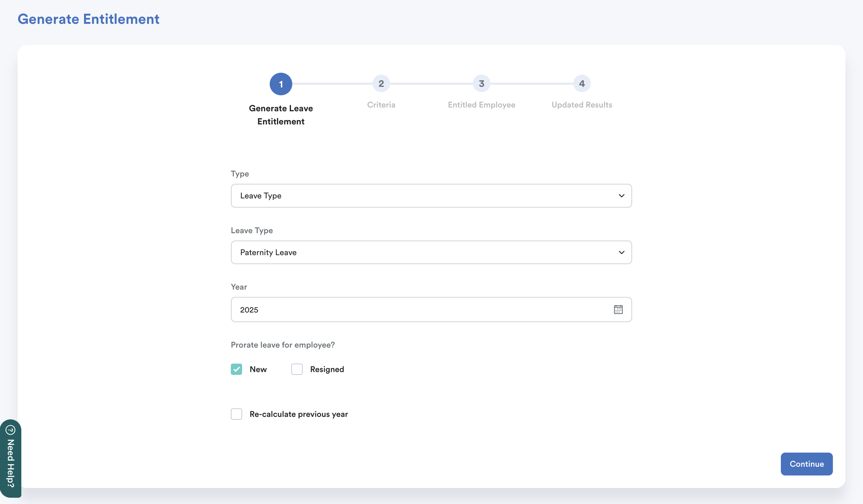Click step 2 Criteria circle
Image resolution: width=863 pixels, height=504 pixels.
381,84
